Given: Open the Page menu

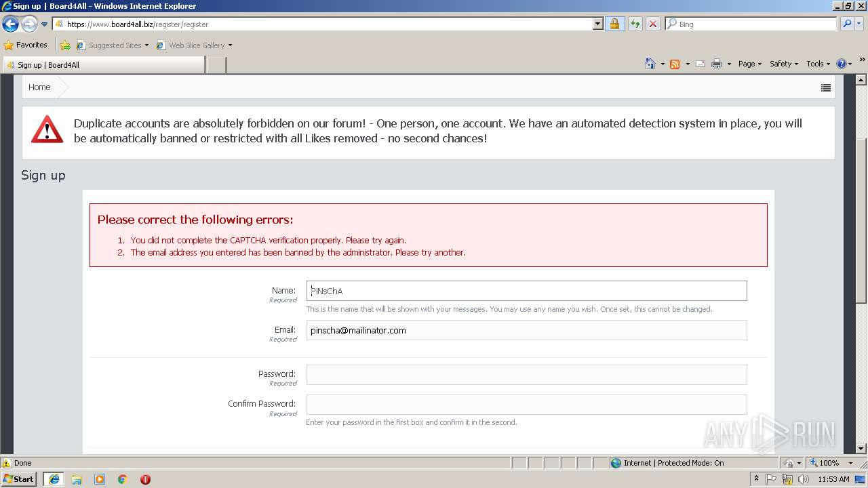Looking at the screenshot, I should [x=750, y=64].
